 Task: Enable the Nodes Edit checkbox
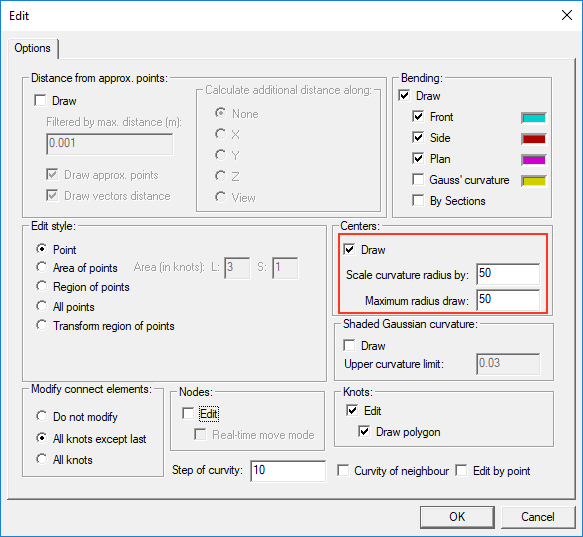[x=188, y=413]
